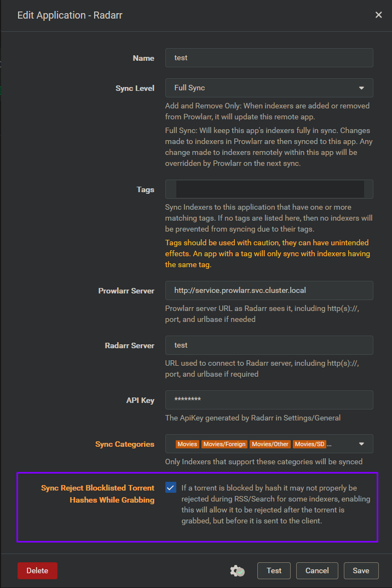Open the Sync Level dropdown
392x588 pixels.
click(x=269, y=88)
